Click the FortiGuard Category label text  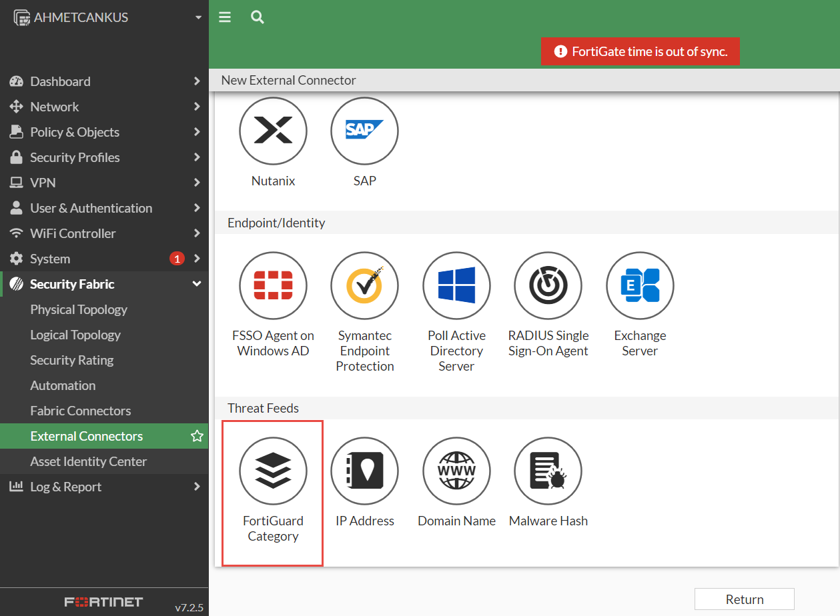click(273, 529)
